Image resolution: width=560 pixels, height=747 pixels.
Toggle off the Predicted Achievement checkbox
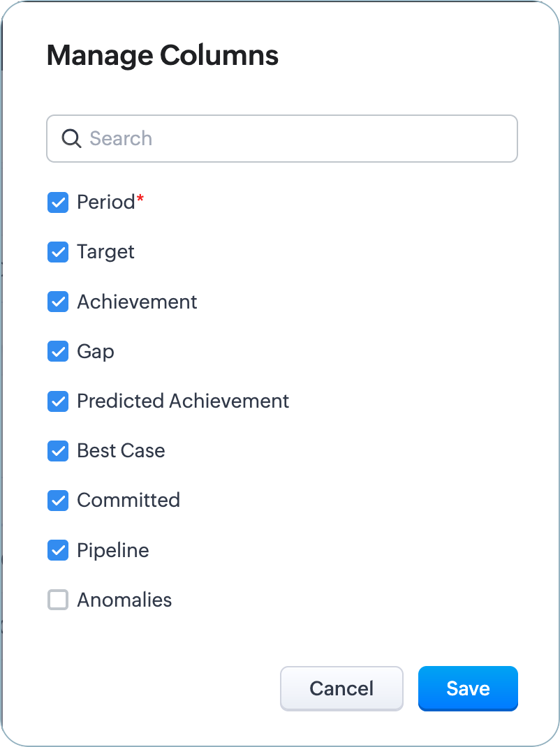pos(58,401)
